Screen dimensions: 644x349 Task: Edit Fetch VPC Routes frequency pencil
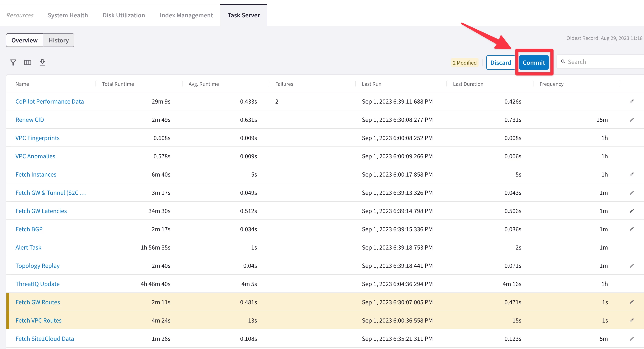(x=631, y=320)
